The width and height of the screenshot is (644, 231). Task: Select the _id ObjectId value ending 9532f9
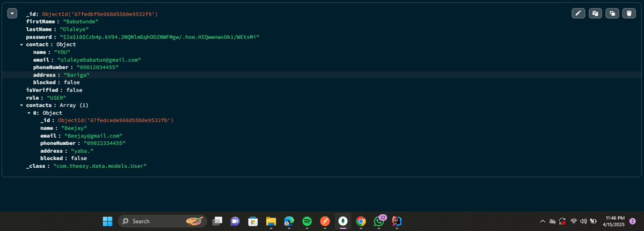pos(100,13)
